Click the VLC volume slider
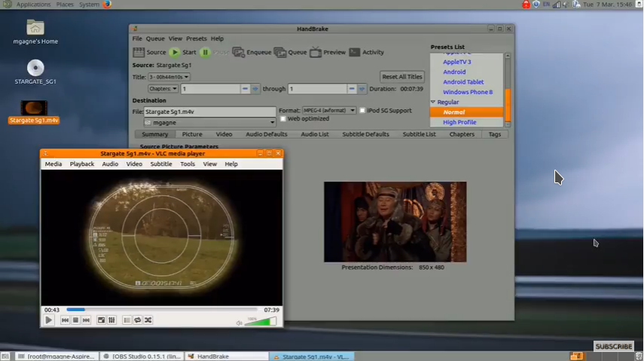 (x=261, y=322)
